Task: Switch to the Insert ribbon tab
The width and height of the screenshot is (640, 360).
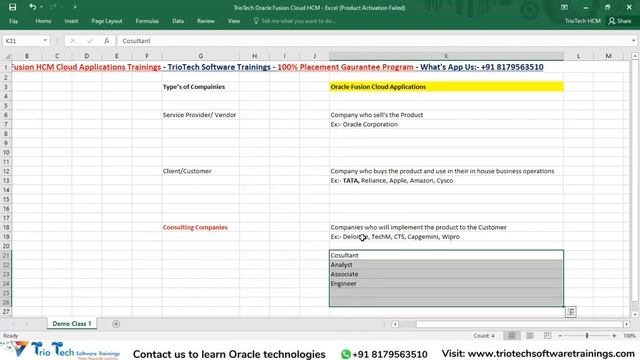Action: pos(71,21)
